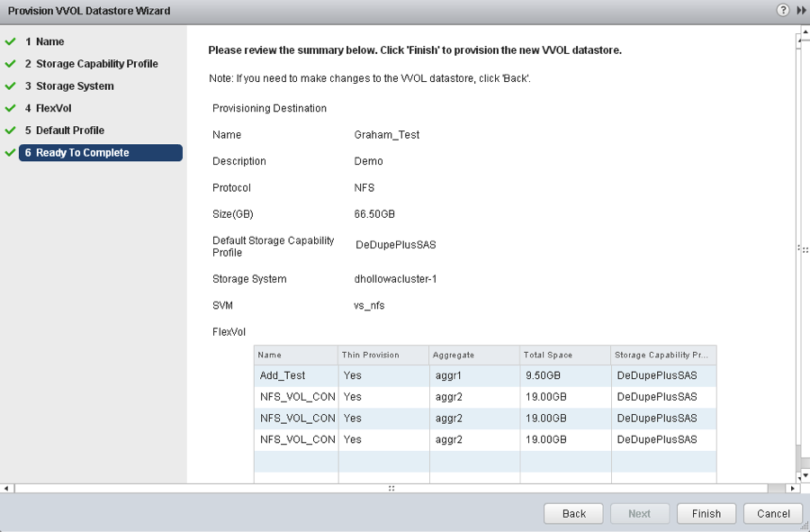The width and height of the screenshot is (810, 532).
Task: Click Finish to provision the datastore
Action: click(x=706, y=513)
